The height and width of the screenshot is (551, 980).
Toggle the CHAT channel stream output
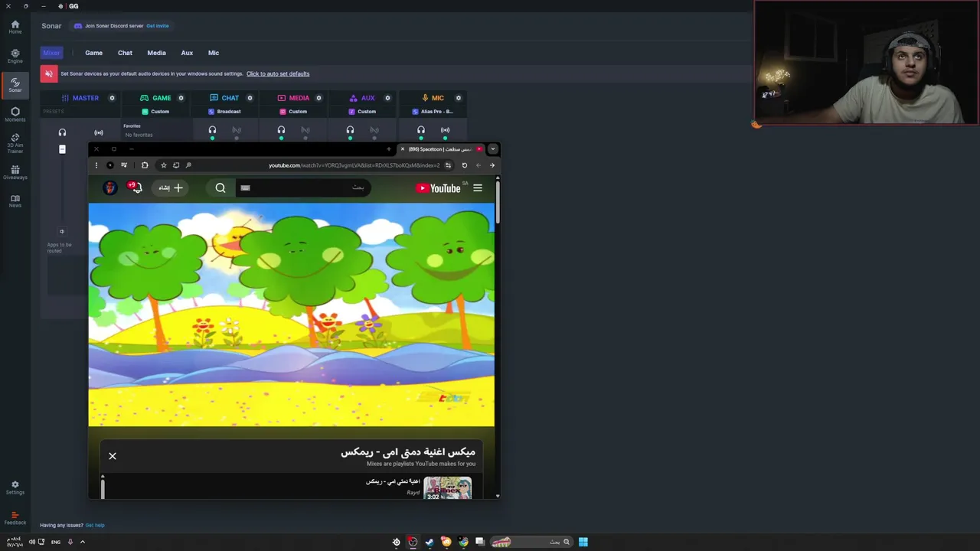click(x=237, y=130)
